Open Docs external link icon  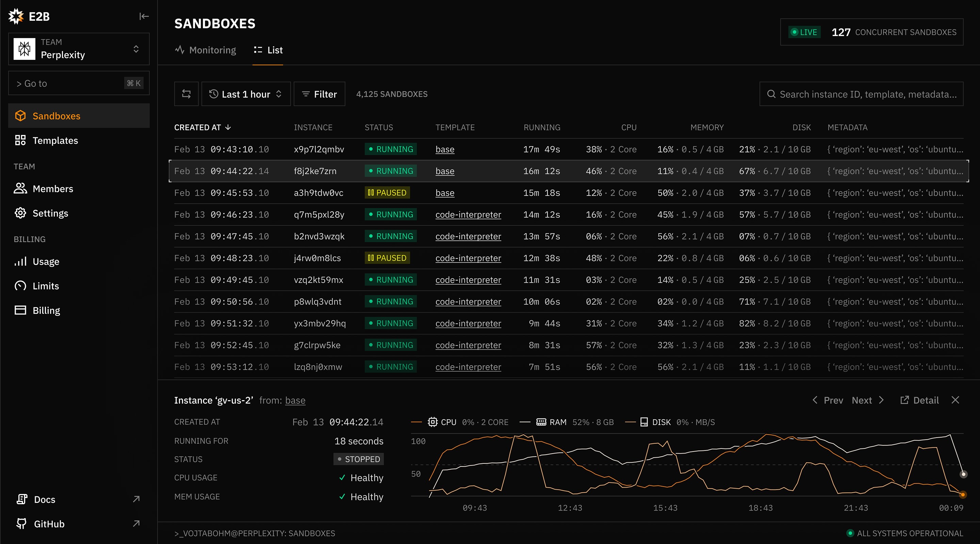[x=136, y=499]
